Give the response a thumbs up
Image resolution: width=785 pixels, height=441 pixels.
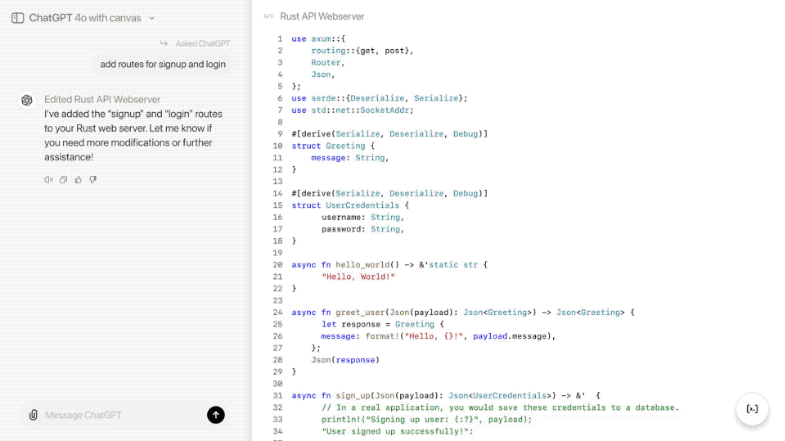[78, 180]
